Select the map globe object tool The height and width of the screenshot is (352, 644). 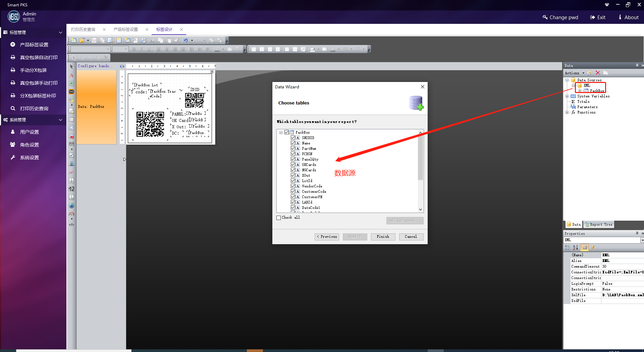[x=71, y=206]
